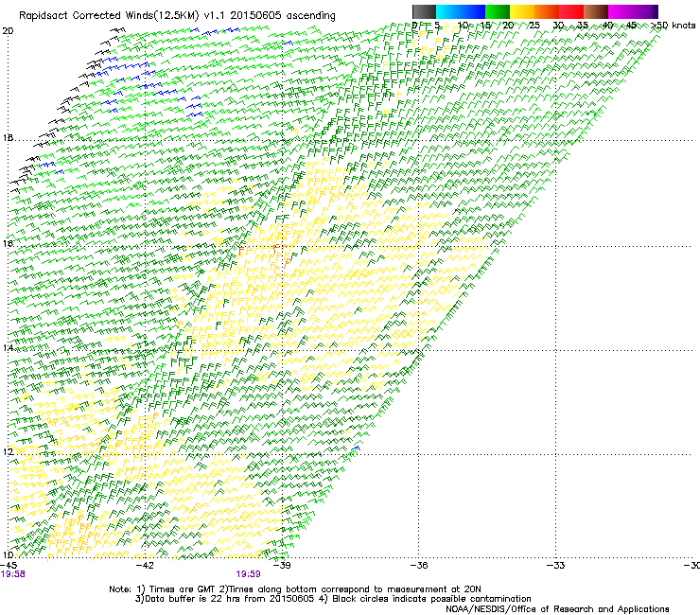Click the purple time stamp '19:59'
The image size is (700, 615).
click(248, 574)
